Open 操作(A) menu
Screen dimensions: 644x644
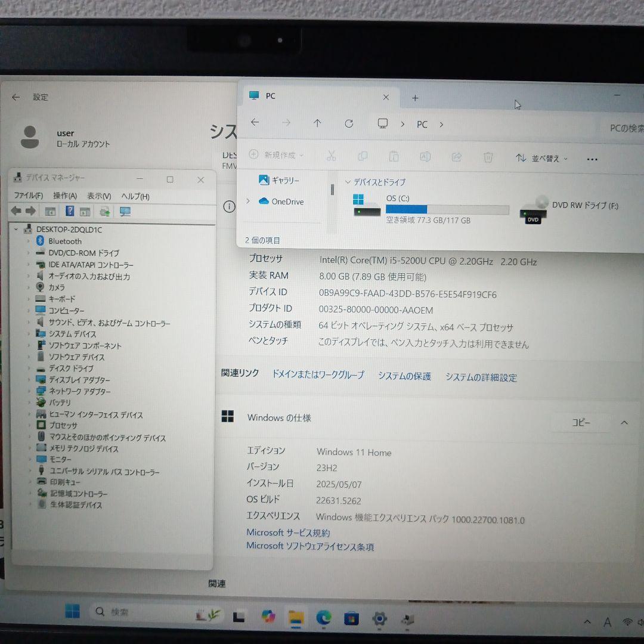(x=65, y=196)
